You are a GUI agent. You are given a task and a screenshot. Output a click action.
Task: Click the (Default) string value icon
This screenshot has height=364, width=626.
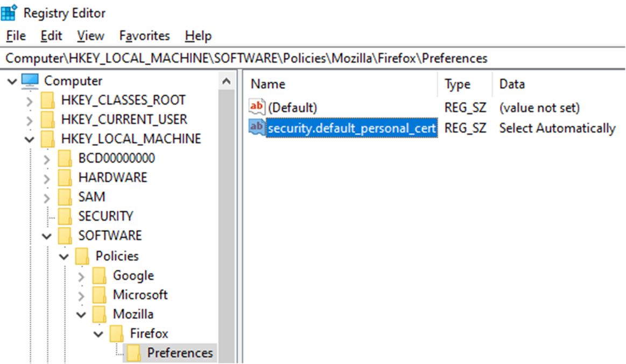point(257,106)
